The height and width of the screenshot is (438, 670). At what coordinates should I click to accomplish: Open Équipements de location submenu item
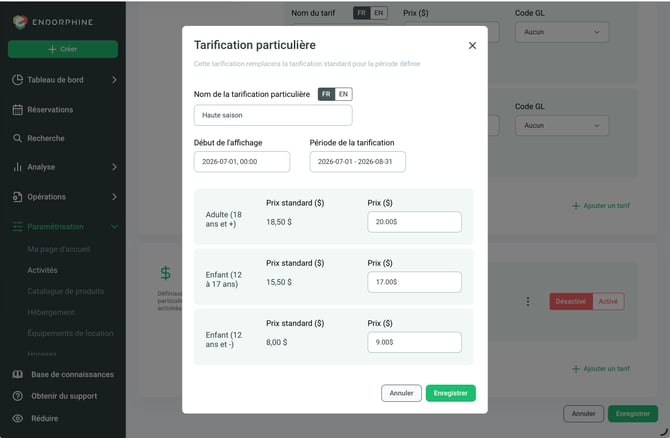pyautogui.click(x=71, y=333)
